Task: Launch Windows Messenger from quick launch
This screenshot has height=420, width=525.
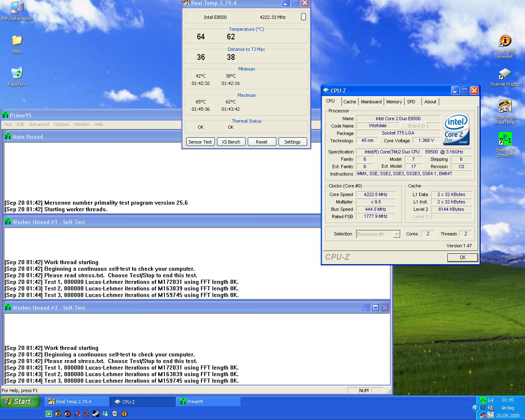Action: pos(105,414)
